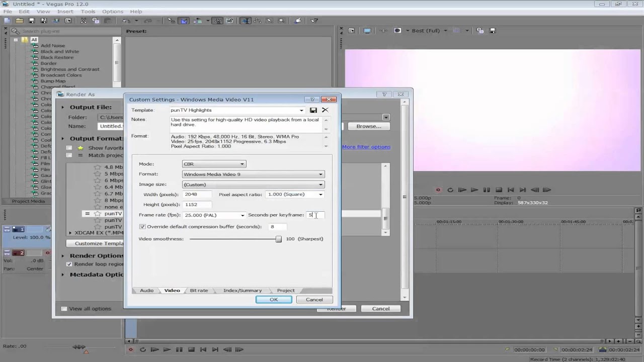
Task: Open the Options menu
Action: click(x=112, y=12)
